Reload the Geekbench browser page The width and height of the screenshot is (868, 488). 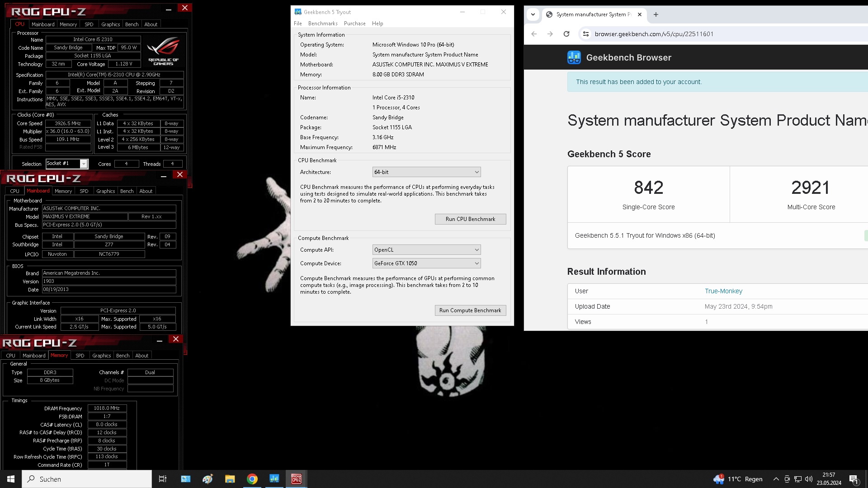(566, 34)
